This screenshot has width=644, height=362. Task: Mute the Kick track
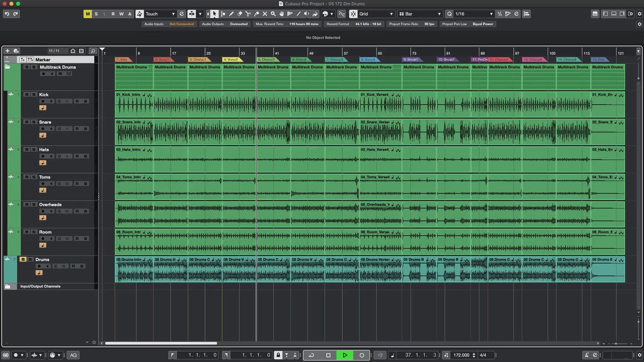(26, 95)
